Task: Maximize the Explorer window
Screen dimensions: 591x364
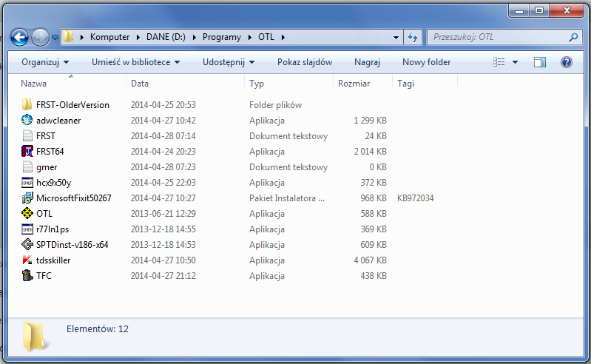Action: tap(539, 11)
